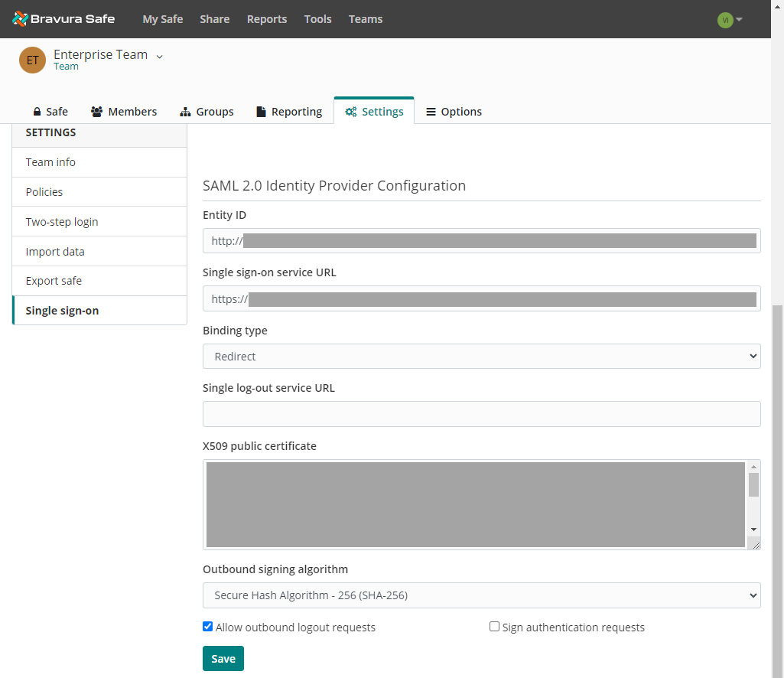The height and width of the screenshot is (678, 784).
Task: Click the Save button
Action: 223,658
